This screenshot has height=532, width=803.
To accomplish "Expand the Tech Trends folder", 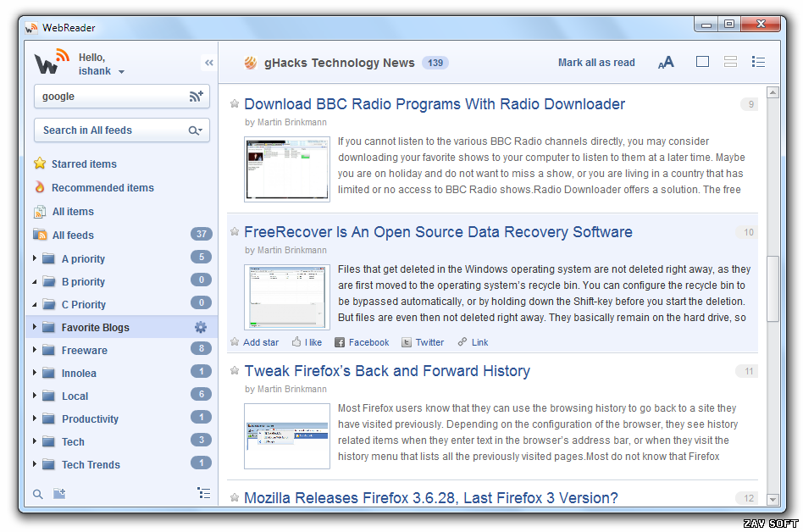I will [x=35, y=464].
